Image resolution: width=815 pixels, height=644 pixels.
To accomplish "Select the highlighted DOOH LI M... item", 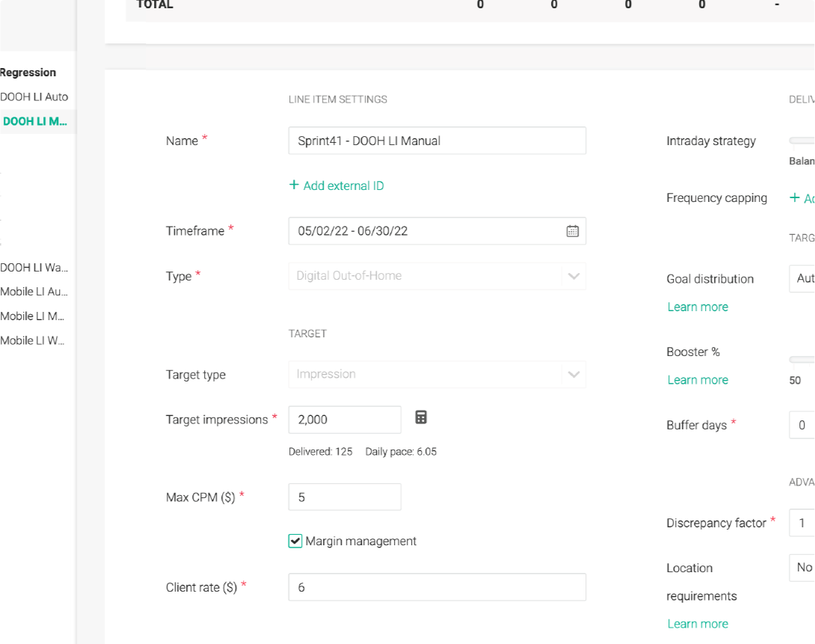I will [35, 121].
